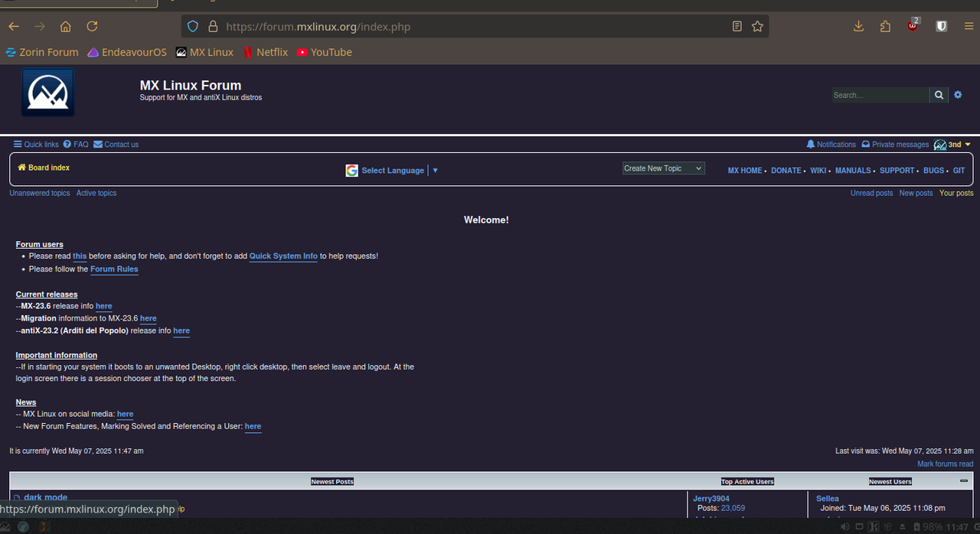Go to the browser home page icon
The width and height of the screenshot is (980, 534).
coord(66,26)
